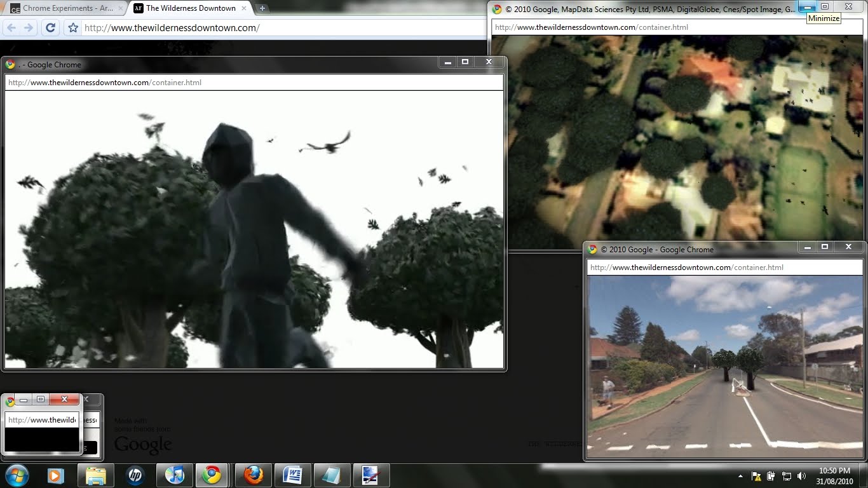Open a new tab with the plus button
Screen dimensions: 868x488
(262, 8)
